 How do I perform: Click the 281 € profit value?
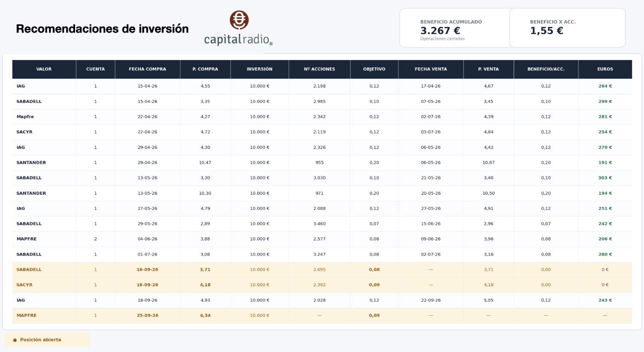pyautogui.click(x=605, y=117)
